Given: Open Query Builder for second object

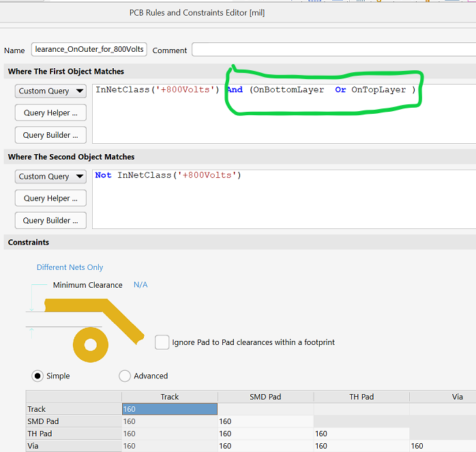Looking at the screenshot, I should pyautogui.click(x=50, y=220).
